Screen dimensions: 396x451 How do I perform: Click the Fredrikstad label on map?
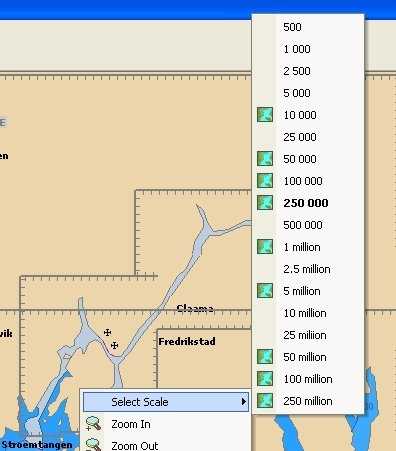tap(187, 341)
